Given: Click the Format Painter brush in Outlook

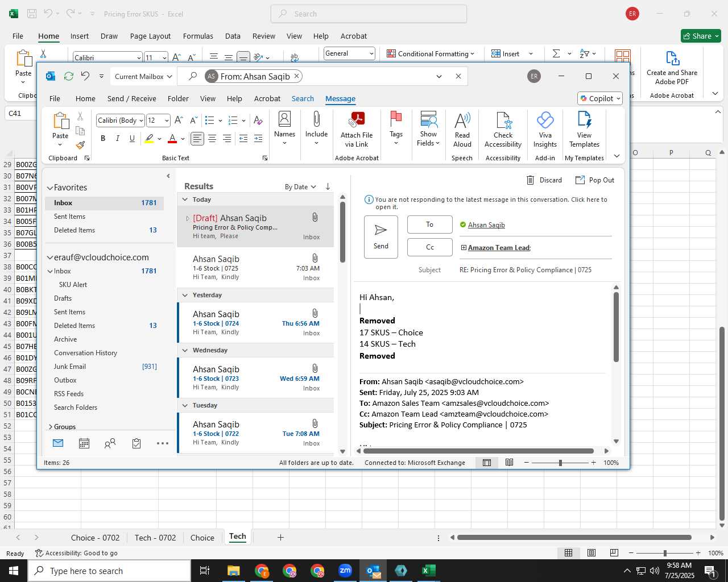Looking at the screenshot, I should 80,145.
